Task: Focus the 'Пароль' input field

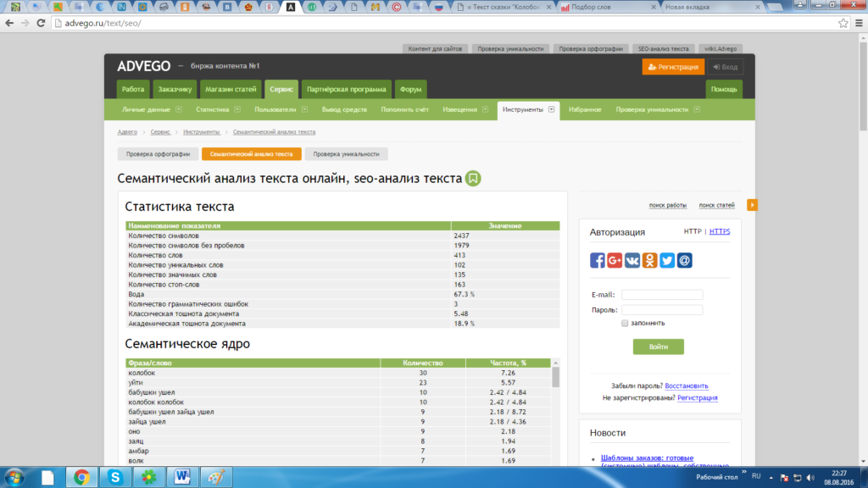Action: point(662,310)
